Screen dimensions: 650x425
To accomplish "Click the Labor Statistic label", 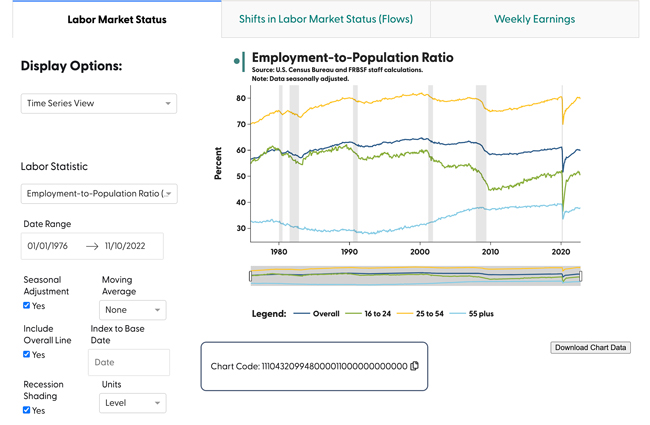I will [x=54, y=166].
